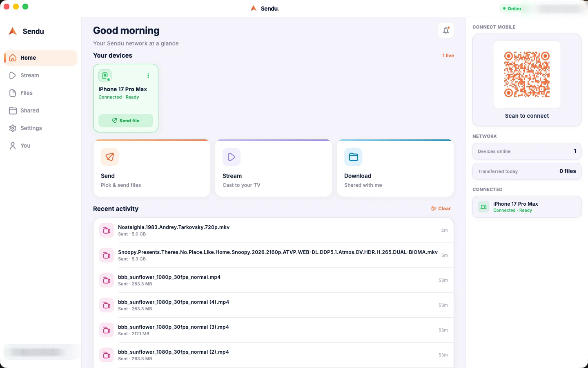Open the You profile section
The image size is (588, 368).
coord(40,146)
